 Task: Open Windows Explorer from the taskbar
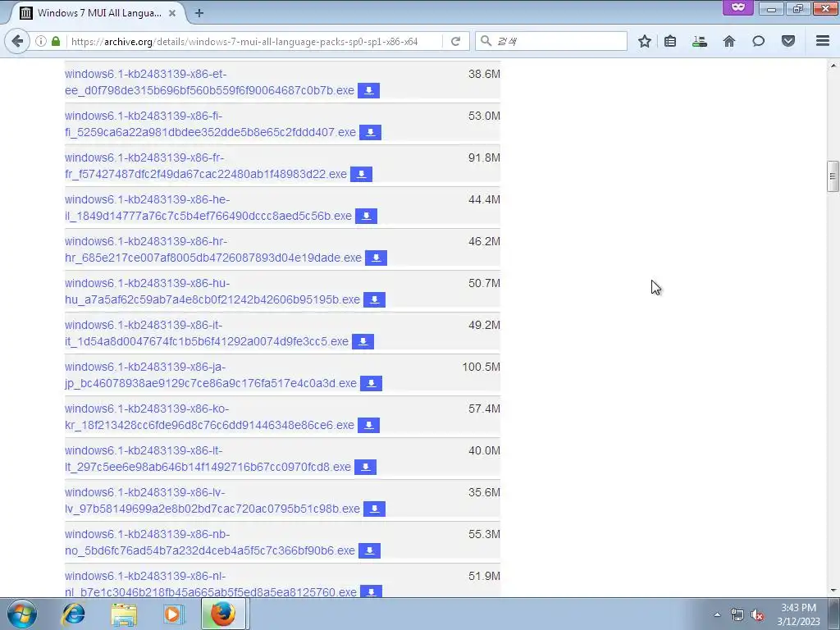[124, 614]
